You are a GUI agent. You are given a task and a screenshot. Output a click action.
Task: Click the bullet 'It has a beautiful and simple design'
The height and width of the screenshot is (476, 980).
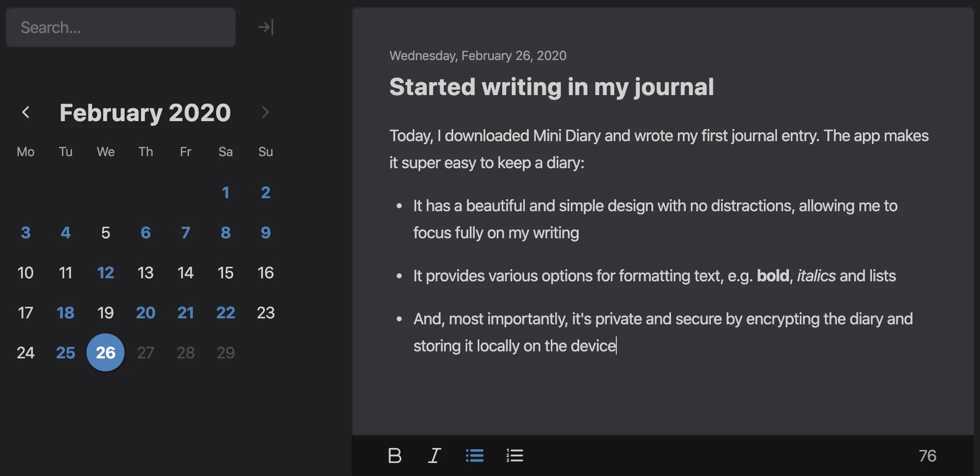pyautogui.click(x=655, y=219)
